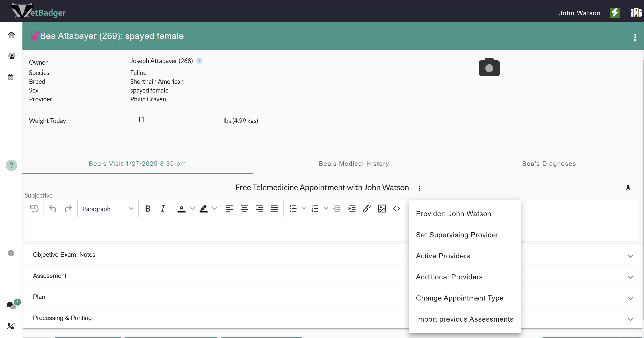
Task: Open the Paragraph style dropdown
Action: [x=108, y=209]
